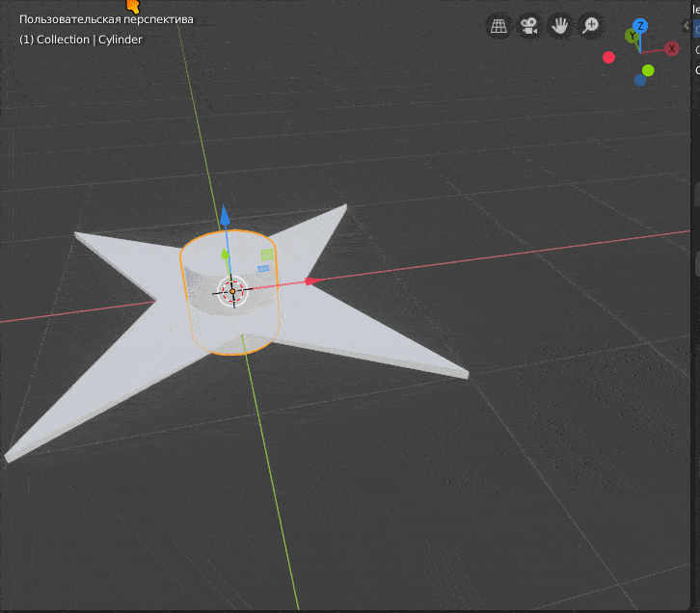The image size is (700, 613).
Task: Click the negative Y bright green gizmo dot
Action: [648, 70]
